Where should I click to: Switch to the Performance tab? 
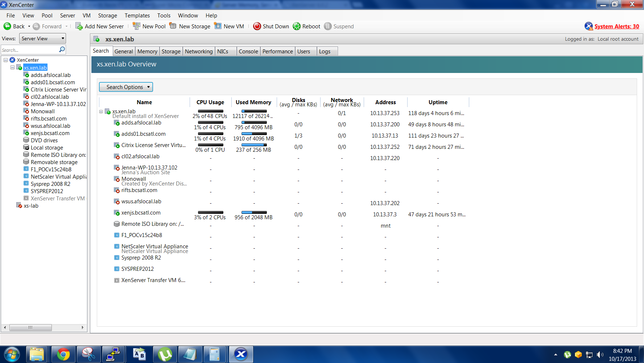click(x=277, y=52)
